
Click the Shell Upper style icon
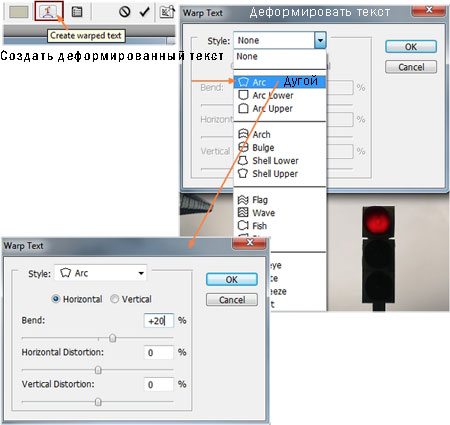point(243,173)
